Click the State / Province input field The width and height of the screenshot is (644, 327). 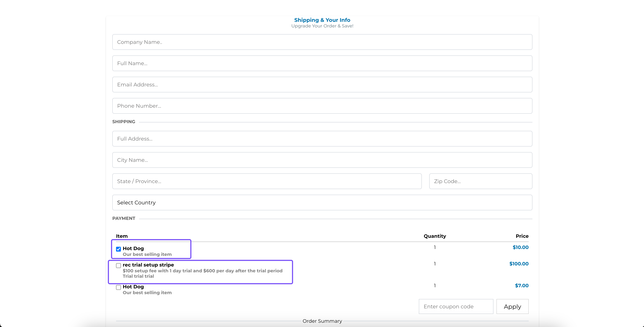(267, 181)
